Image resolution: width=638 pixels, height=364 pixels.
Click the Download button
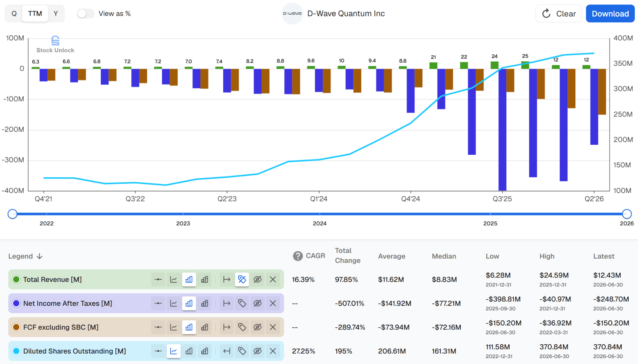point(610,14)
